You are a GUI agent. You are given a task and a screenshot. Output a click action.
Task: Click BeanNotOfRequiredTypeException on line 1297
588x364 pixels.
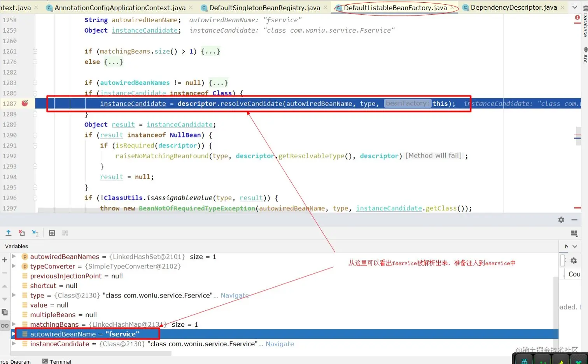[x=197, y=208]
